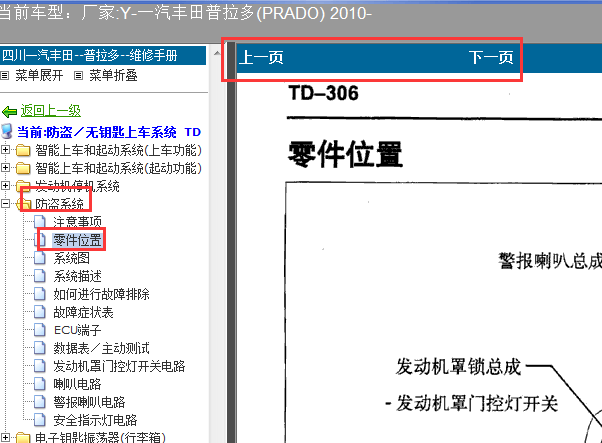602x443 pixels.
Task: Open 系统图 document
Action: click(x=71, y=258)
